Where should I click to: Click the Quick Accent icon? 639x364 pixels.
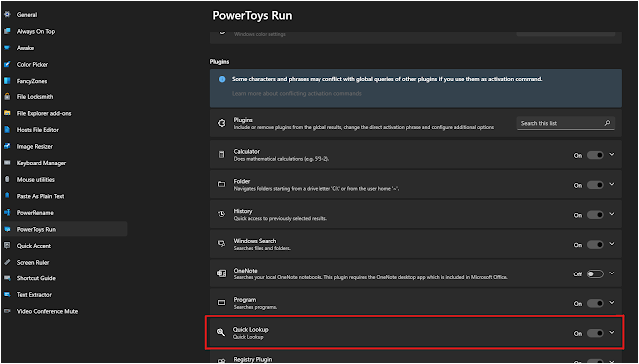coord(7,246)
